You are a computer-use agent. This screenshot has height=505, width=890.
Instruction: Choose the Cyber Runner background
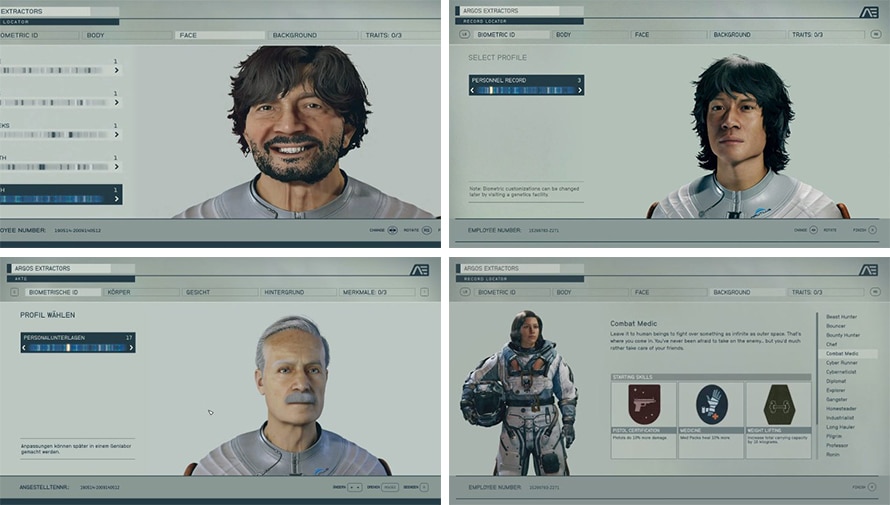click(841, 363)
